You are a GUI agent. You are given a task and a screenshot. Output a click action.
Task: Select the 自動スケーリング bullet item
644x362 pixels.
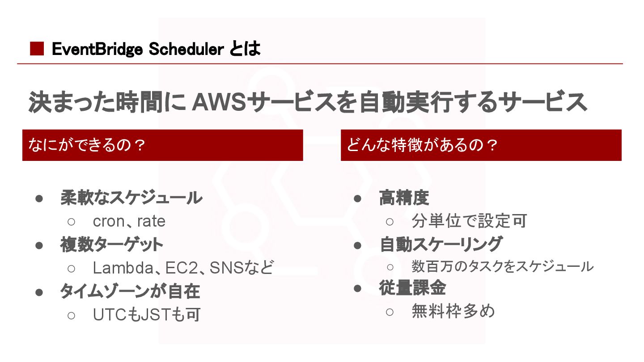click(x=441, y=244)
